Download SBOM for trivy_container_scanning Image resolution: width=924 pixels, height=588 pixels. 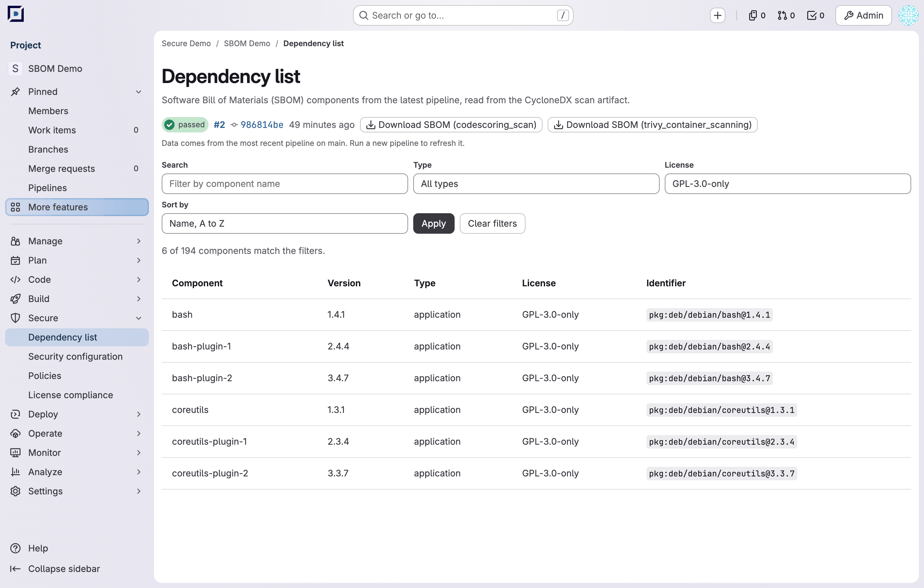(x=652, y=125)
